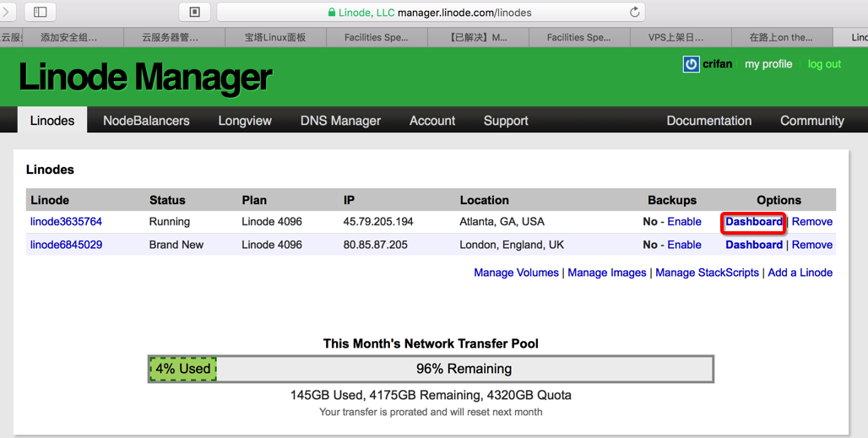The image size is (868, 438).
Task: Go forward with the browser arrow
Action: pyautogui.click(x=6, y=12)
